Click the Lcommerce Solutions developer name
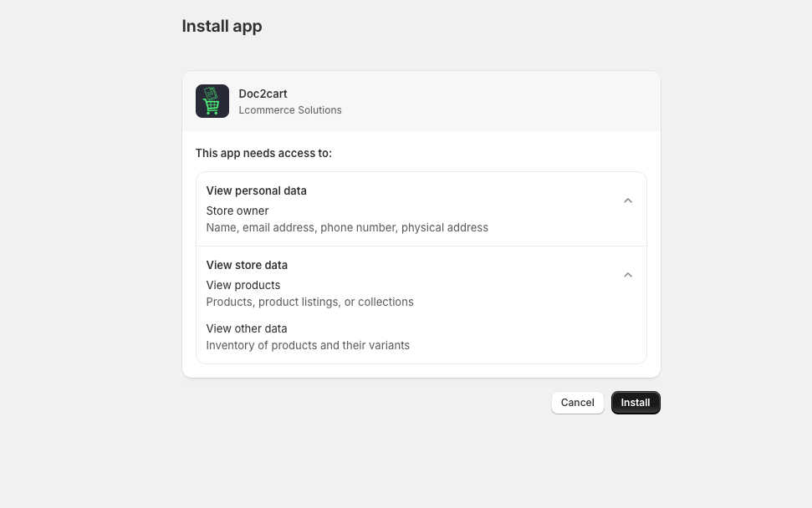 290,109
